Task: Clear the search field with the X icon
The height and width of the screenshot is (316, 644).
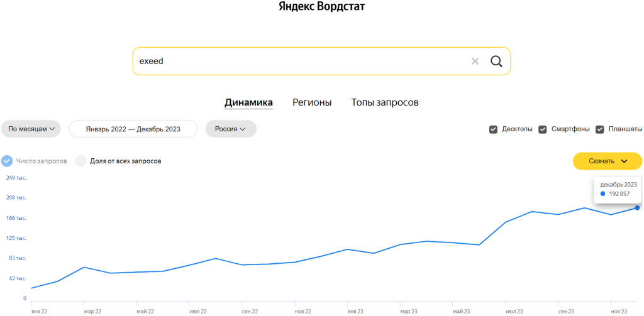Action: (x=475, y=62)
